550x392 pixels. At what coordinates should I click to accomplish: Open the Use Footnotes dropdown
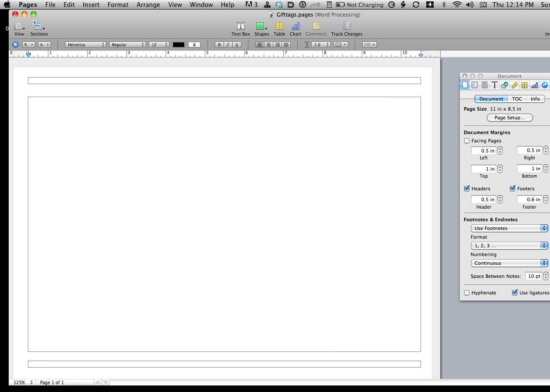509,228
